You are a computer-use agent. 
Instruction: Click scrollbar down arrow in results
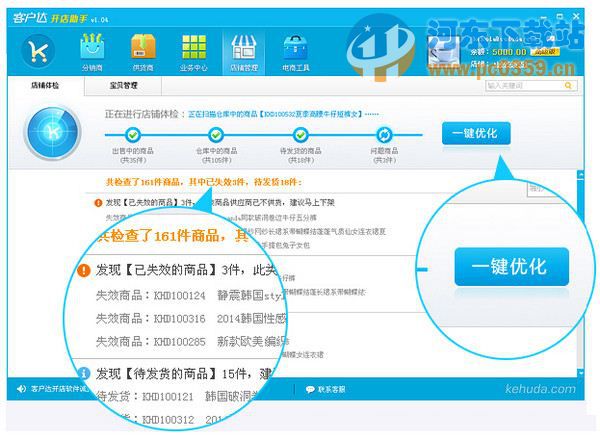point(580,372)
